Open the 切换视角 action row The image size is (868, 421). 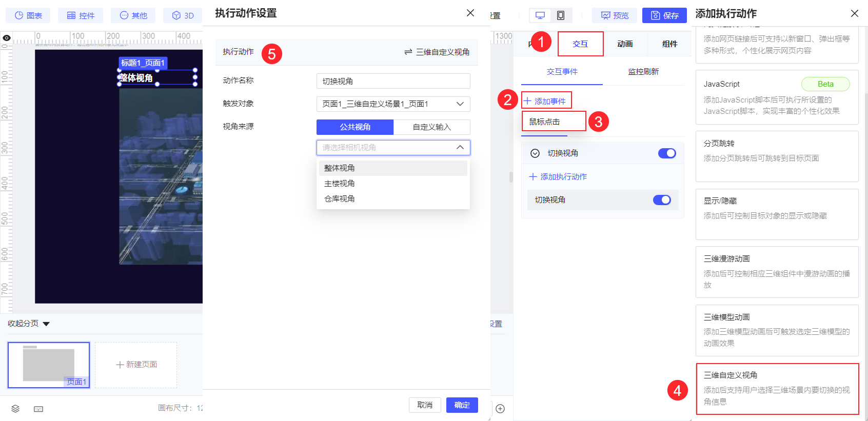(603, 200)
